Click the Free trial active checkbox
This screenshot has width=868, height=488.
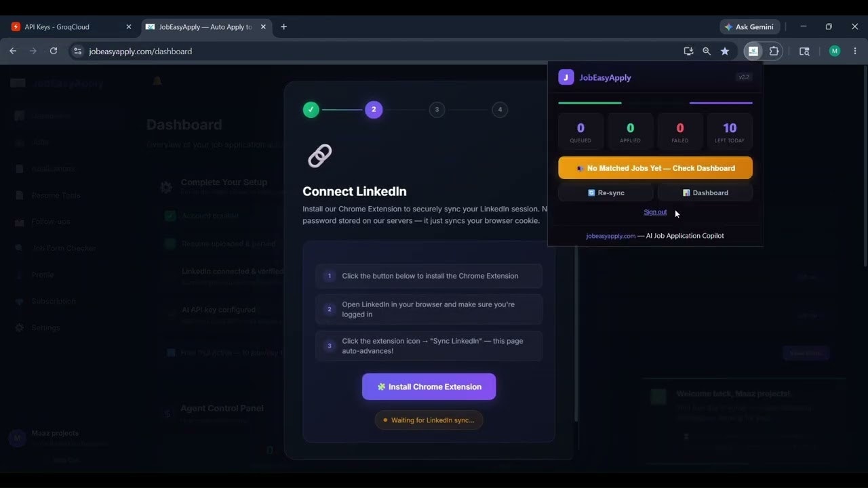tap(172, 352)
